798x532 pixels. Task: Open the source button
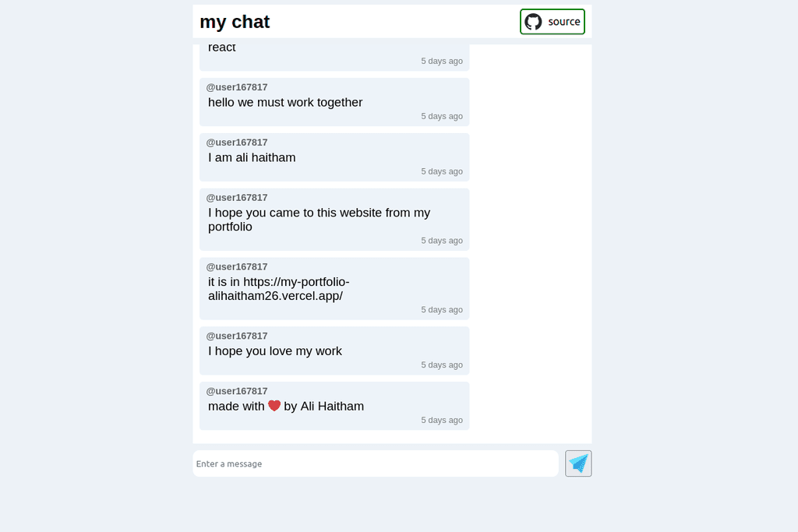pyautogui.click(x=553, y=22)
